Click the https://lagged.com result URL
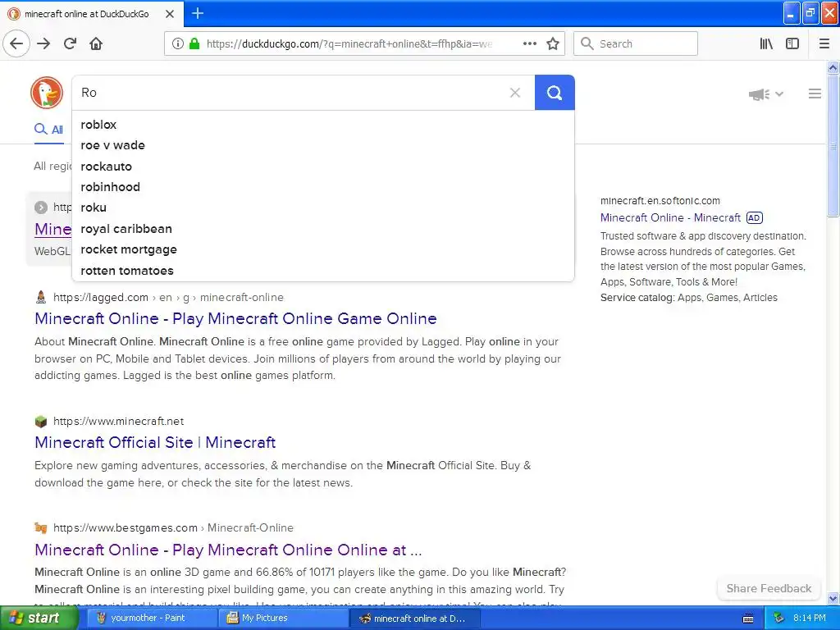840x630 pixels. tap(101, 297)
